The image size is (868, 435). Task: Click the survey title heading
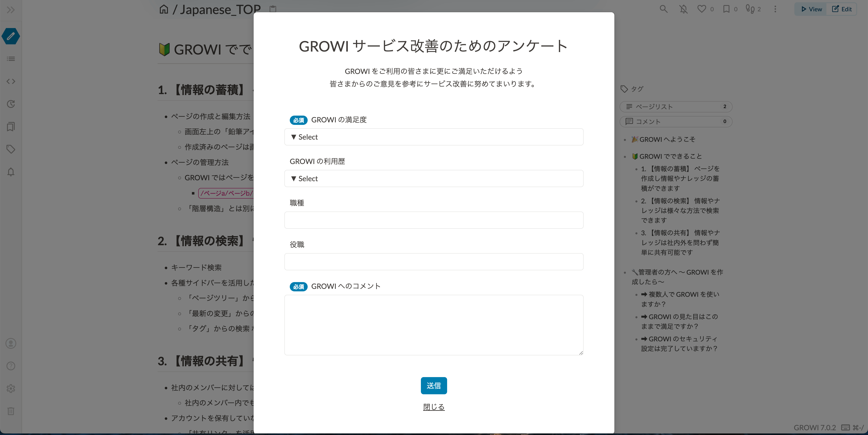click(x=434, y=46)
